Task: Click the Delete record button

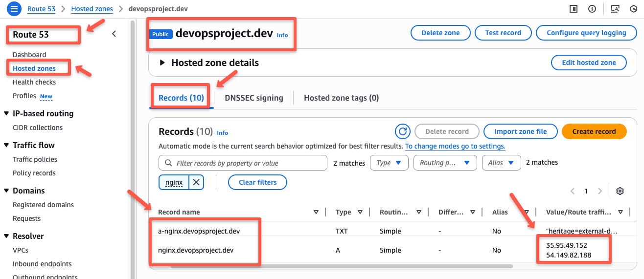Action: 447,131
